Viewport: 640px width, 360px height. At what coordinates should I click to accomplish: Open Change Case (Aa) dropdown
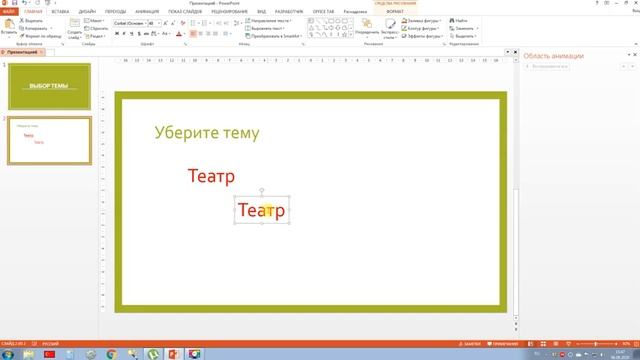[x=165, y=33]
